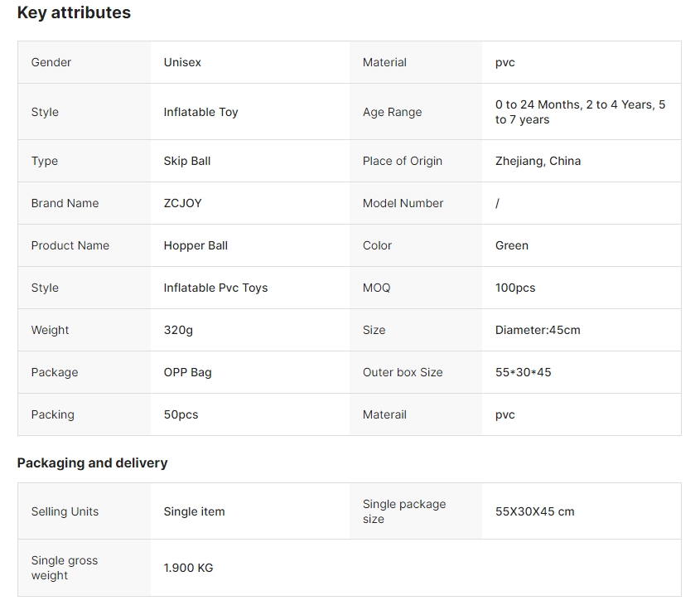Viewport: 700px width, 615px height.
Task: Click the OPP Bag package value
Action: (x=187, y=372)
